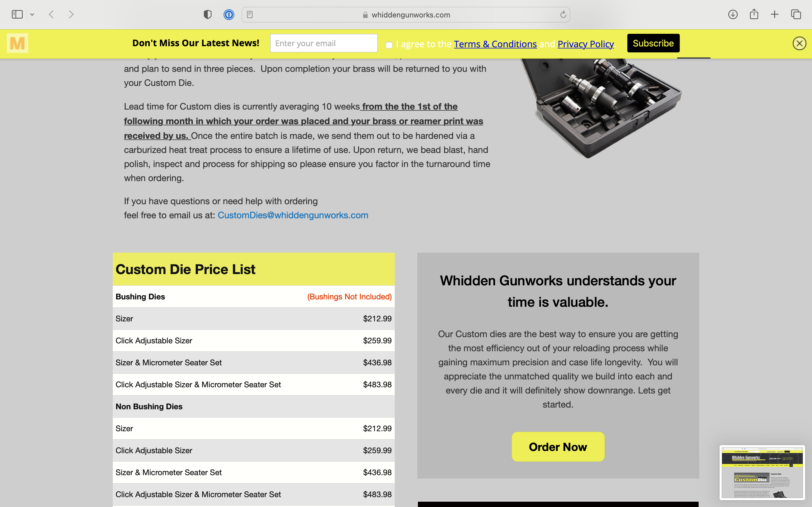Reload the whiddengunworks.com page
Screen dimensions: 812x507
point(563,14)
